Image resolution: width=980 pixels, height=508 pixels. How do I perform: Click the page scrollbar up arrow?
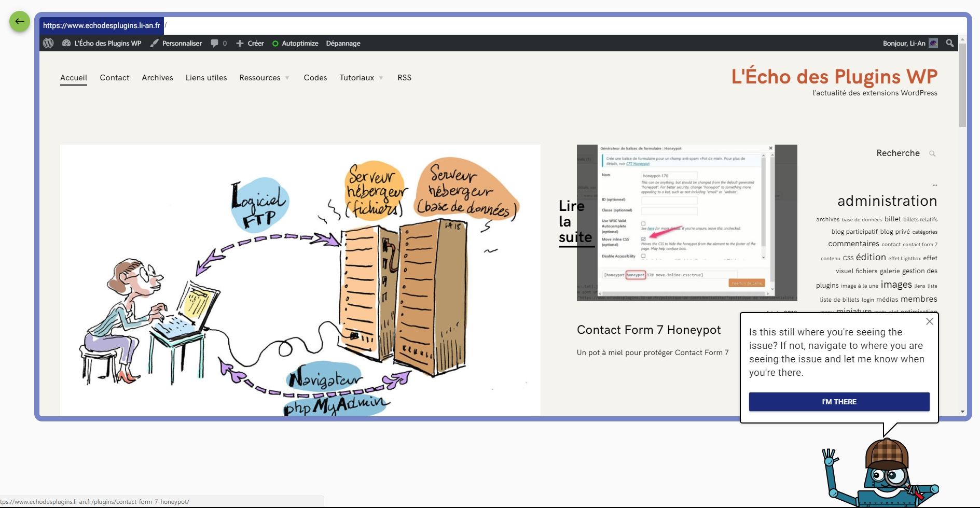pyautogui.click(x=962, y=39)
